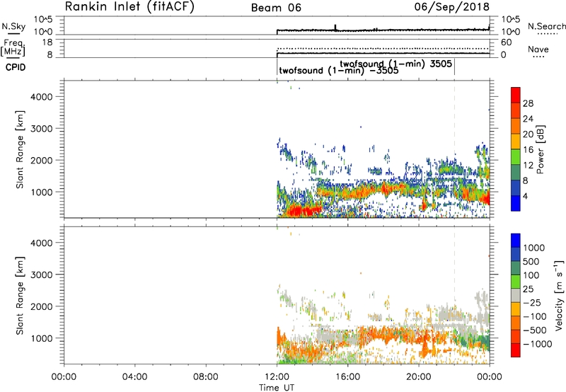Click 'Slant Range [km]' on power panel

[20, 149]
